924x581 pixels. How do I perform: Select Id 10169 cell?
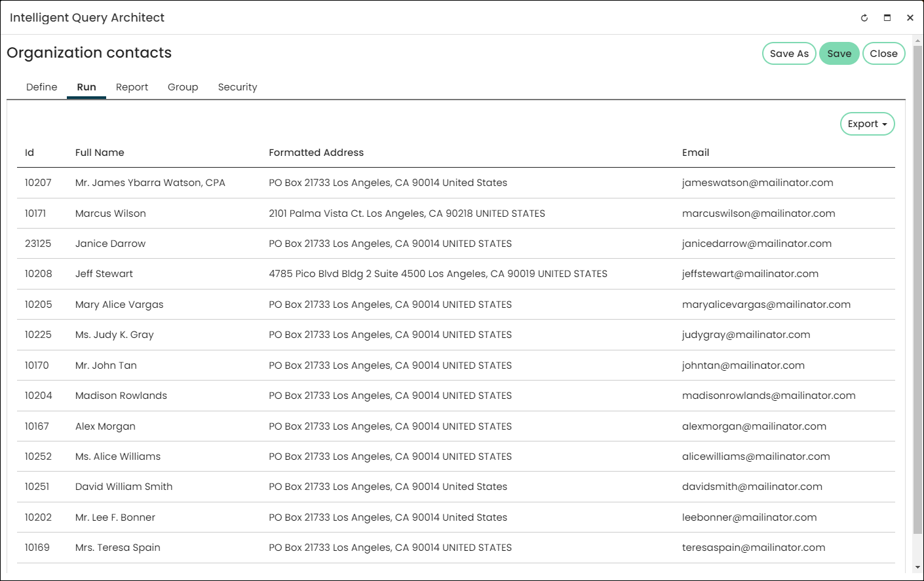37,548
